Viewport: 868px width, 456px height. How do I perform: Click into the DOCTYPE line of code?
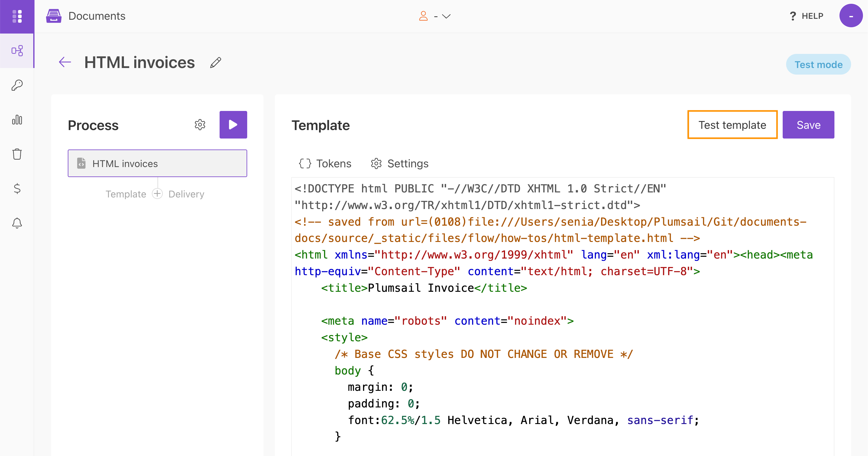[x=480, y=188]
